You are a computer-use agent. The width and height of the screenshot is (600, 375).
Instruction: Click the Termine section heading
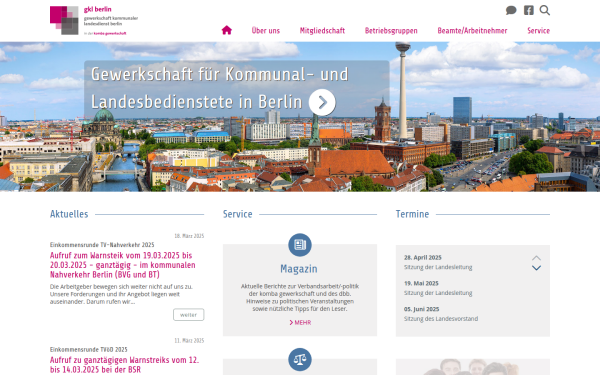tap(412, 214)
